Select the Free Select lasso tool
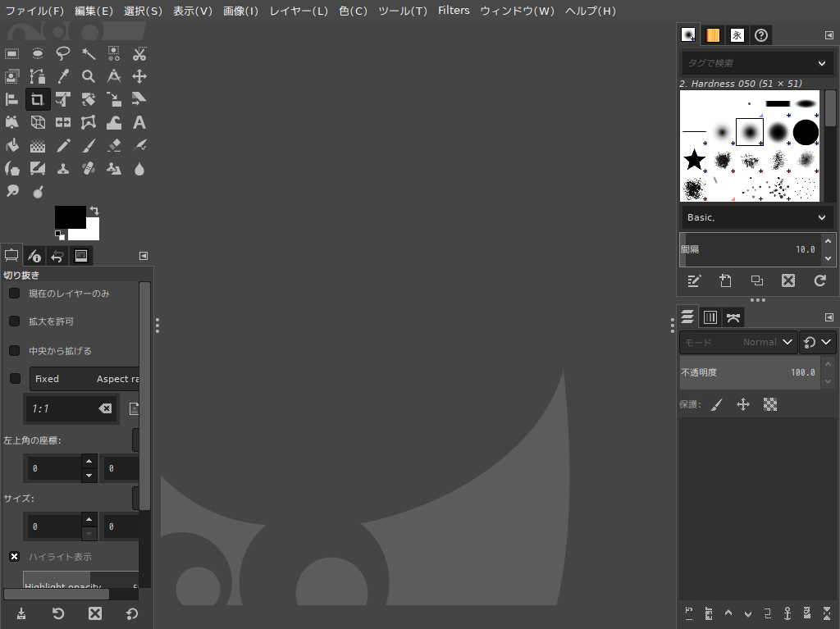The height and width of the screenshot is (629, 840). pyautogui.click(x=63, y=53)
